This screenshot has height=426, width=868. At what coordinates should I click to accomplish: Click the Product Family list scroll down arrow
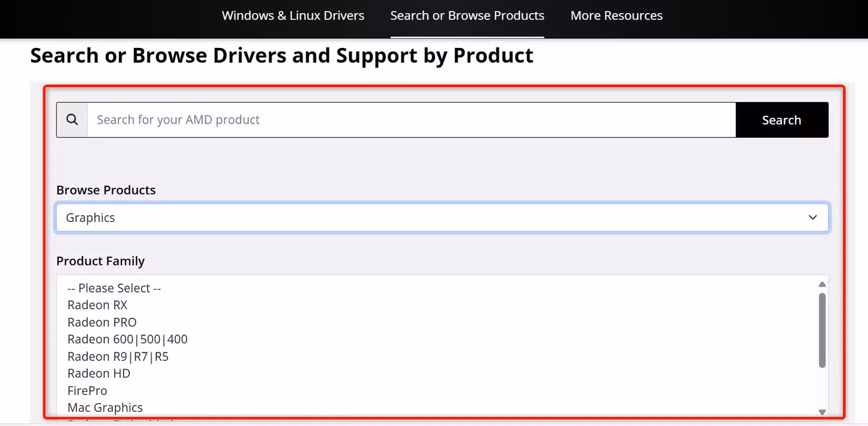point(822,412)
